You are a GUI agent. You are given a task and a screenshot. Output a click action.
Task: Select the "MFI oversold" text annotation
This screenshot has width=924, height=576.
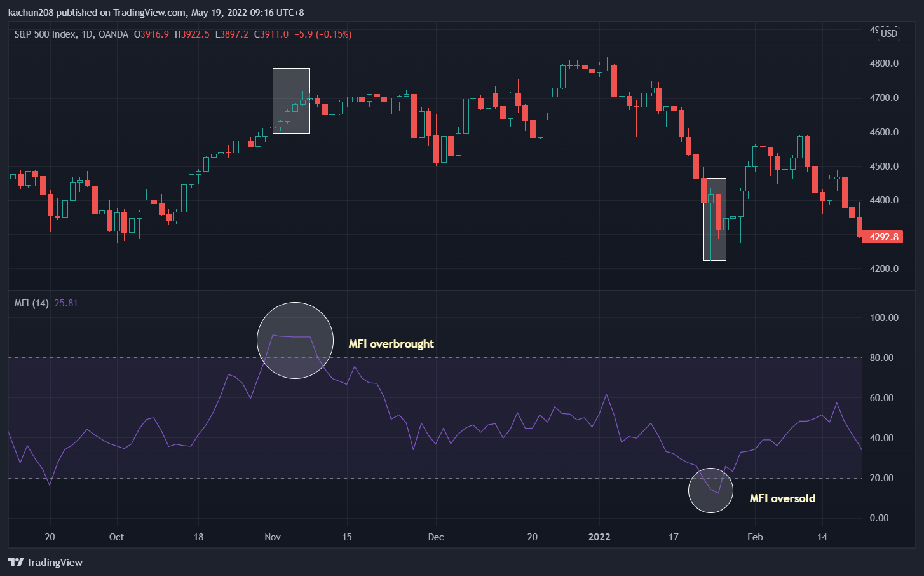pyautogui.click(x=782, y=498)
